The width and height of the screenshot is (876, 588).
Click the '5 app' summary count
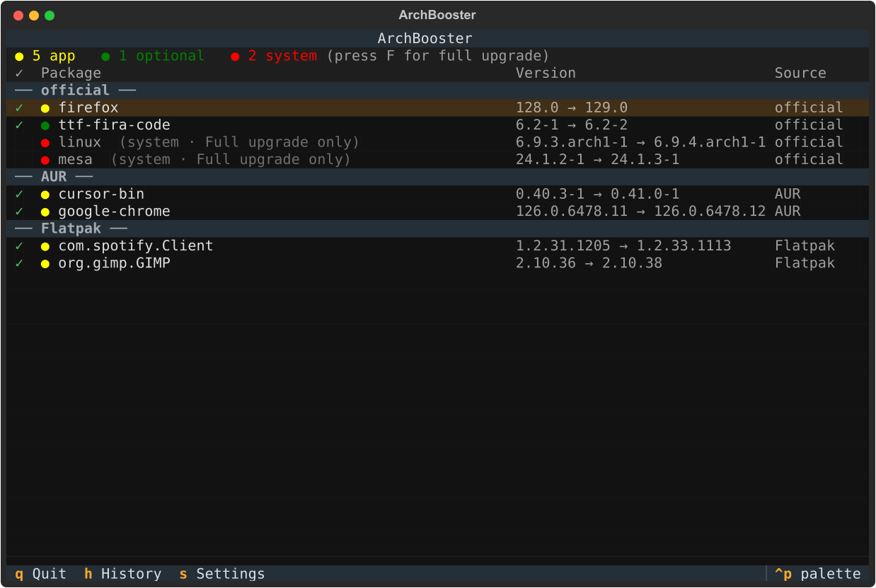(54, 56)
